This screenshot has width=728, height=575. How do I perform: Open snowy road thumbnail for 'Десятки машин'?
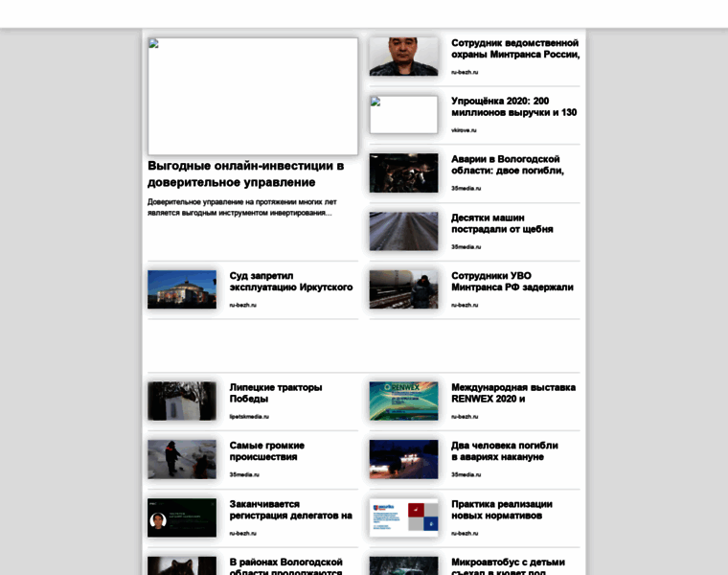coord(403,231)
